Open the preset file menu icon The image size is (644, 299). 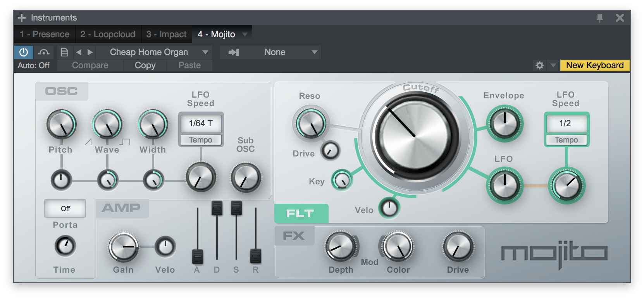coord(65,52)
